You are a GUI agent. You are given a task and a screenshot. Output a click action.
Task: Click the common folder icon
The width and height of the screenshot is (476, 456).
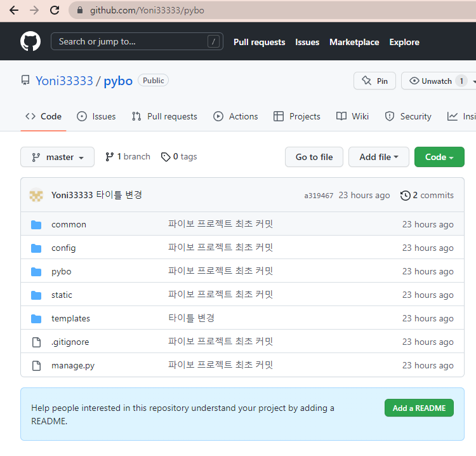36,225
